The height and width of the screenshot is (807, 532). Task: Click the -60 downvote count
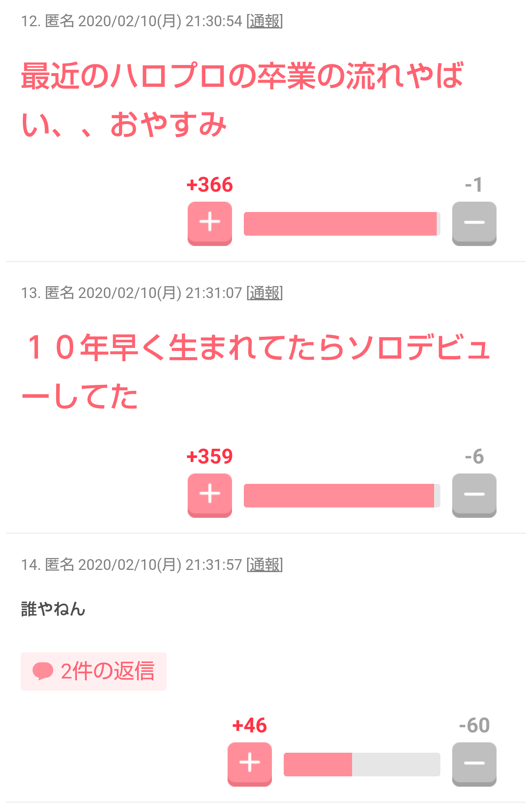(474, 725)
